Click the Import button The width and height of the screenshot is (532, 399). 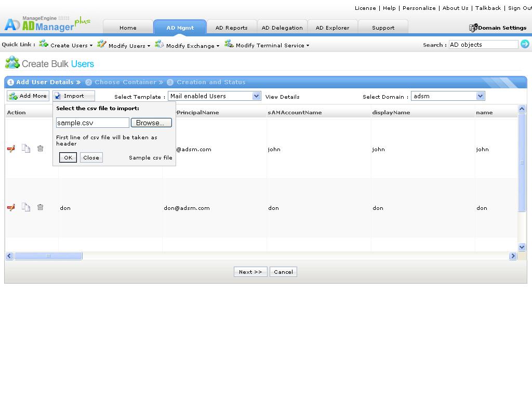pos(74,96)
